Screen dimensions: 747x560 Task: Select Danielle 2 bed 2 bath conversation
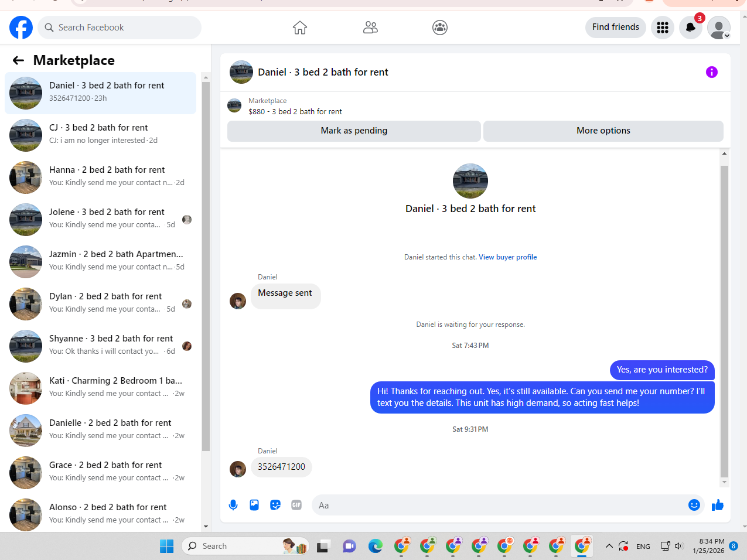point(100,431)
